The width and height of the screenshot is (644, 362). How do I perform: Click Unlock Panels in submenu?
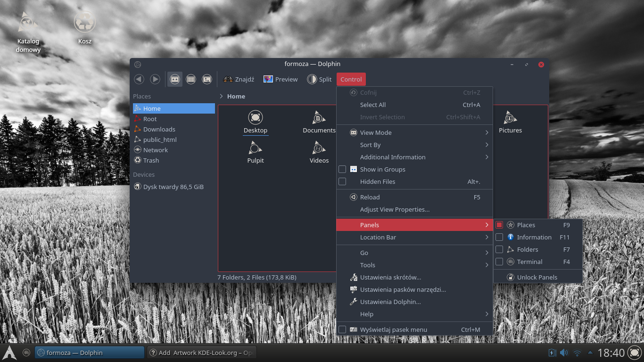pos(538,277)
